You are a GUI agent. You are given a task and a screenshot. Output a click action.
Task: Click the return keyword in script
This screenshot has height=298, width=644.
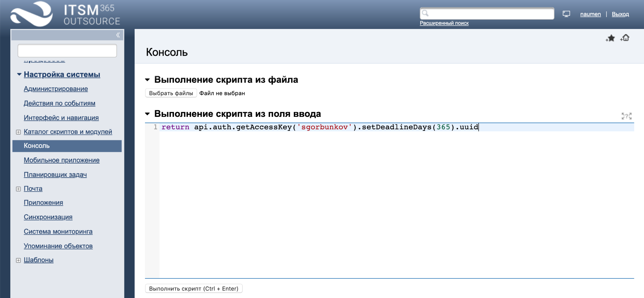[x=175, y=127]
